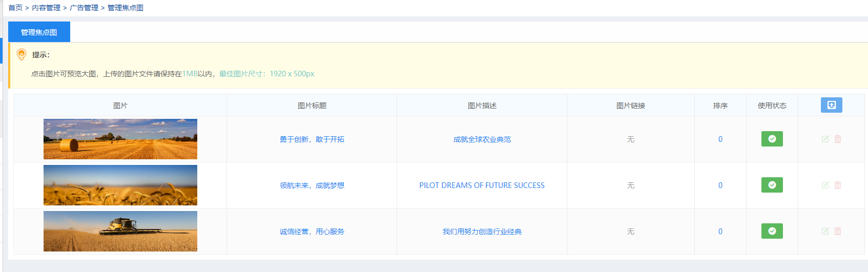This screenshot has height=272, width=868.
Task: Click the lightbulb tip icon
Action: point(22,54)
